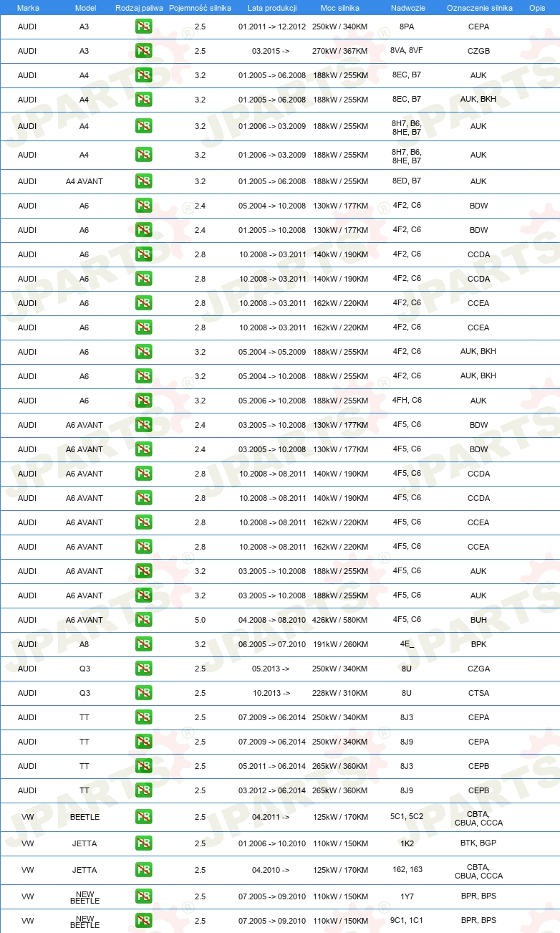Click the Moc silnika column header
This screenshot has height=933, width=560.
tap(340, 7)
